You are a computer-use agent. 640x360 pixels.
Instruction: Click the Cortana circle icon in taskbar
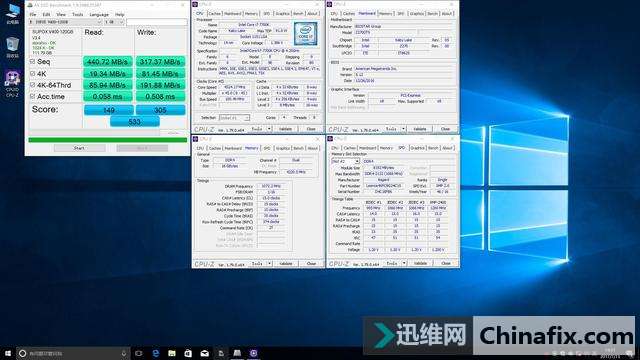click(x=23, y=353)
